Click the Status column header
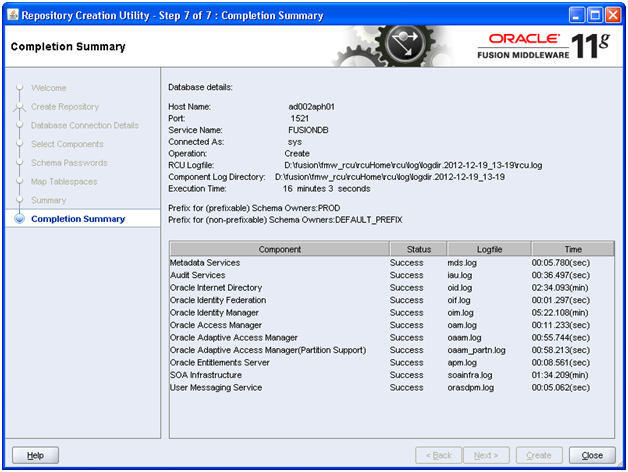628x472 pixels. coord(419,249)
